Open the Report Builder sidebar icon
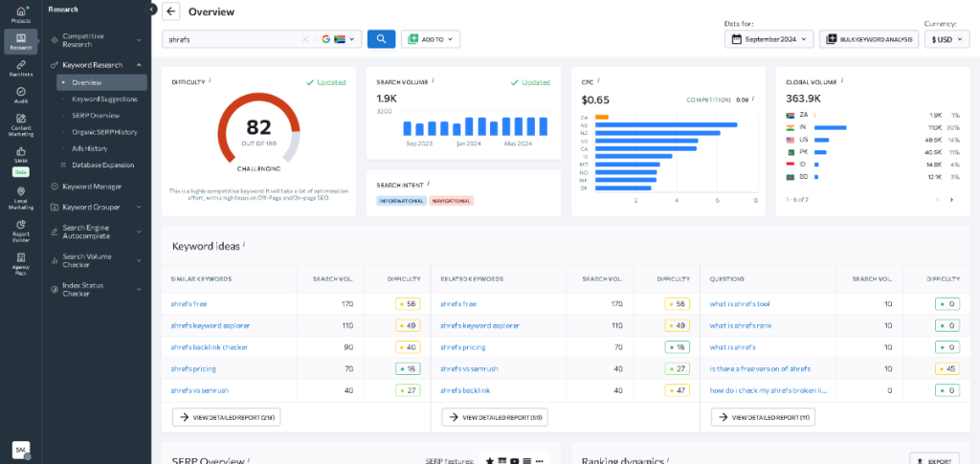Viewport: 980px width, 464px height. pos(21,230)
